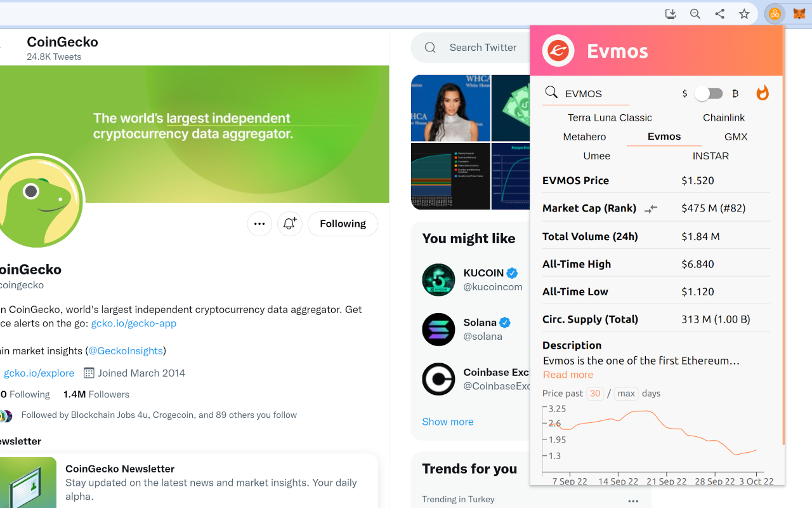
Task: Select the Metahero coin tab
Action: [x=584, y=137]
